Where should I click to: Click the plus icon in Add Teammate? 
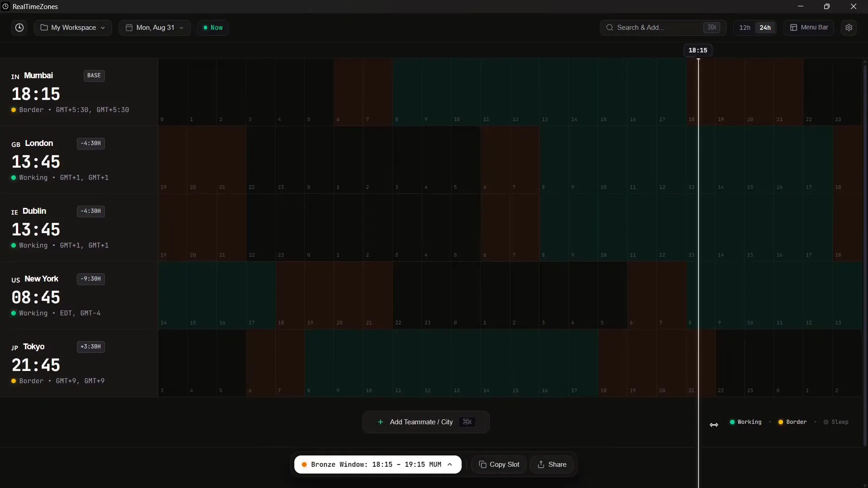(381, 422)
